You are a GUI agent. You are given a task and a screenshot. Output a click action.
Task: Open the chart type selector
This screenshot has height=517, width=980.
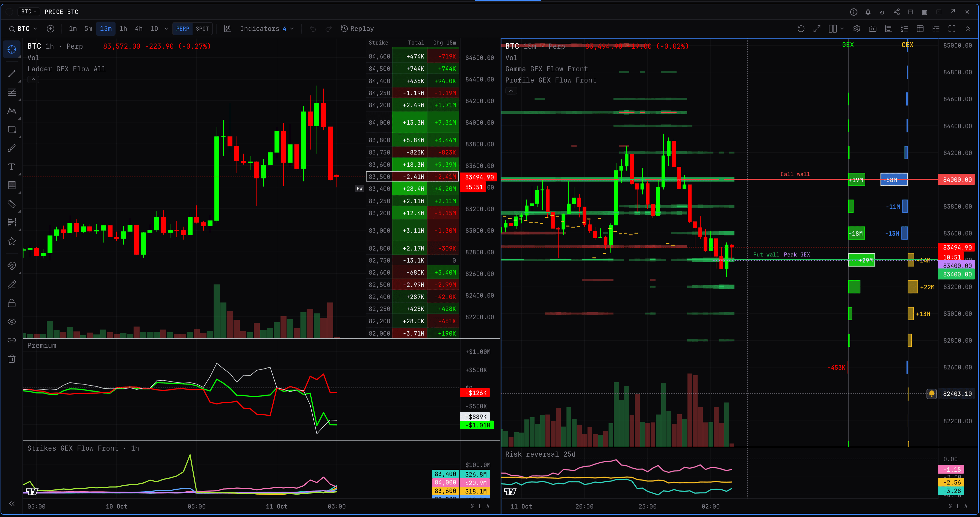coord(228,28)
